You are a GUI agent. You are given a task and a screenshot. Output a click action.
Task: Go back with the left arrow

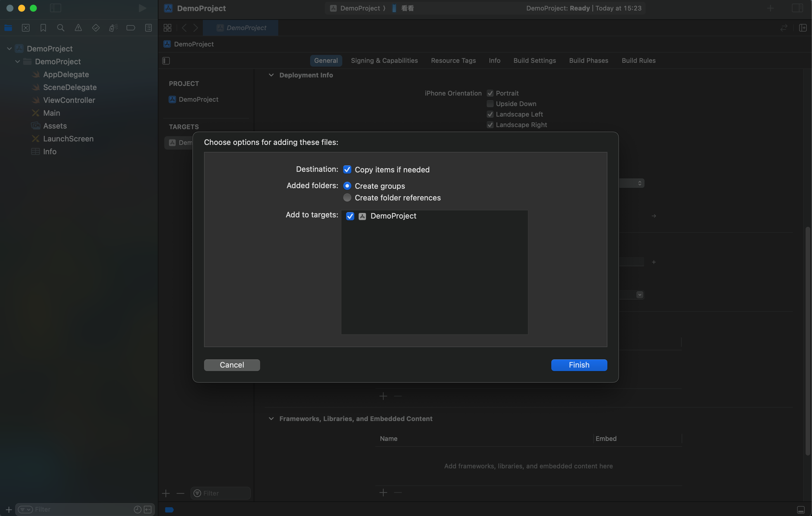(x=184, y=28)
